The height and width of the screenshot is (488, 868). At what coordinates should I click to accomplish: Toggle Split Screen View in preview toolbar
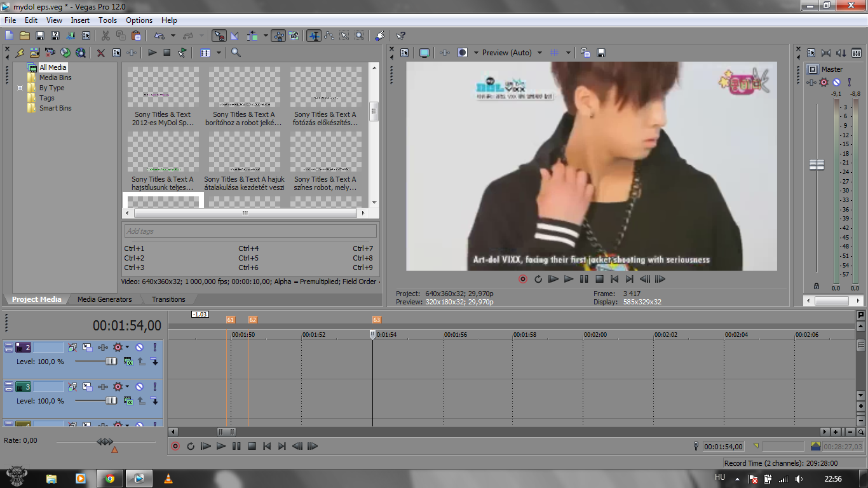pyautogui.click(x=463, y=53)
